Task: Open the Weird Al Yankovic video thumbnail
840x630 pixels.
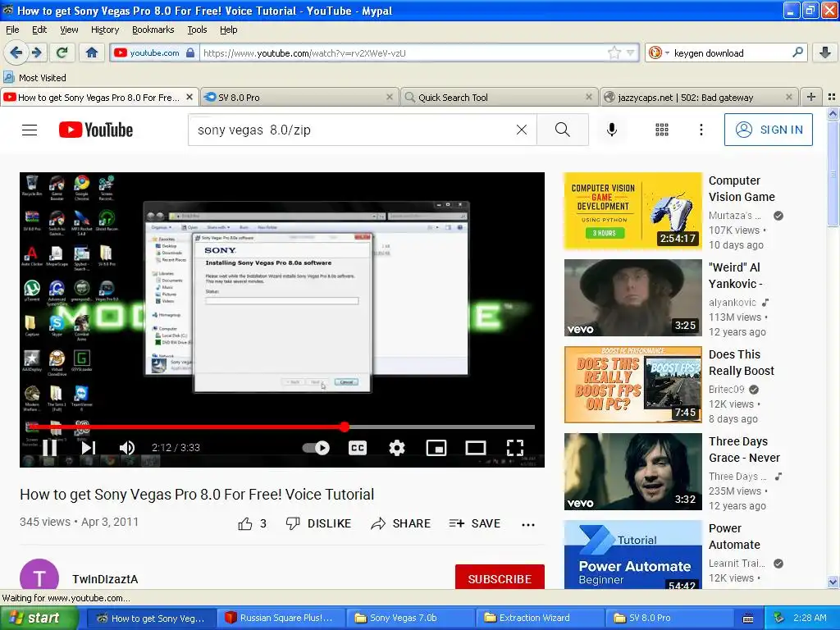Action: tap(632, 298)
